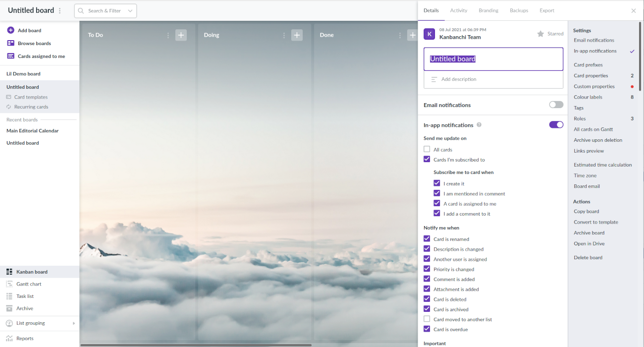Image resolution: width=644 pixels, height=347 pixels.
Task: Click the Add board plus icon
Action: 10,30
